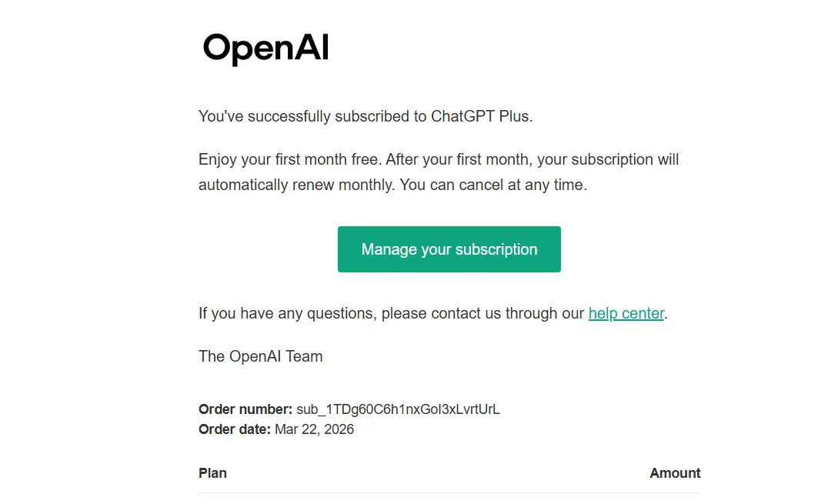Open the Manage your subscription button
828x504 pixels.
point(449,249)
